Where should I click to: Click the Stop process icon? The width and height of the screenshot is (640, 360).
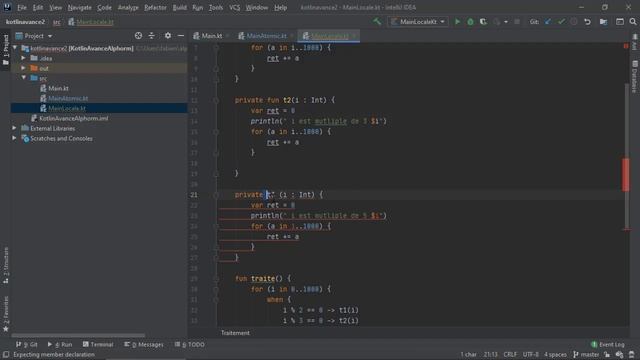tap(517, 22)
